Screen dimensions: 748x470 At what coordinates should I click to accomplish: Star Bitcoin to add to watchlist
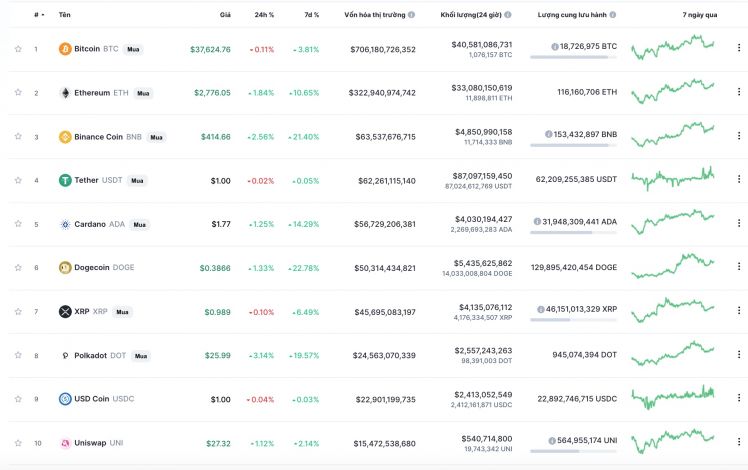click(x=18, y=49)
